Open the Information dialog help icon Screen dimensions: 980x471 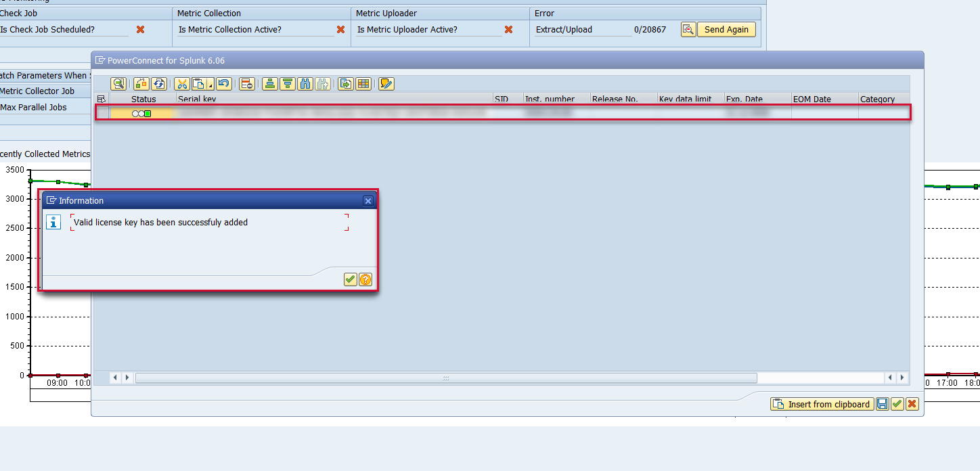365,279
